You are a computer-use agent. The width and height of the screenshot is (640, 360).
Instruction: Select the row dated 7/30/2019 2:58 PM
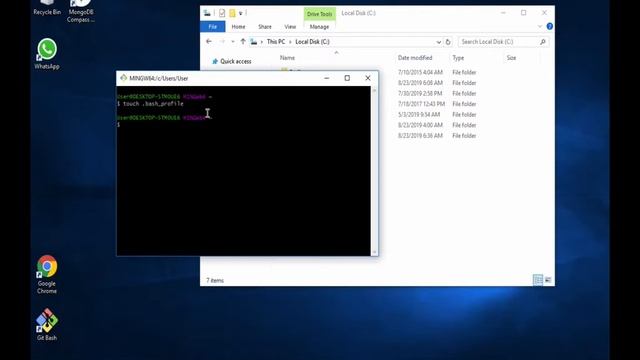point(420,93)
